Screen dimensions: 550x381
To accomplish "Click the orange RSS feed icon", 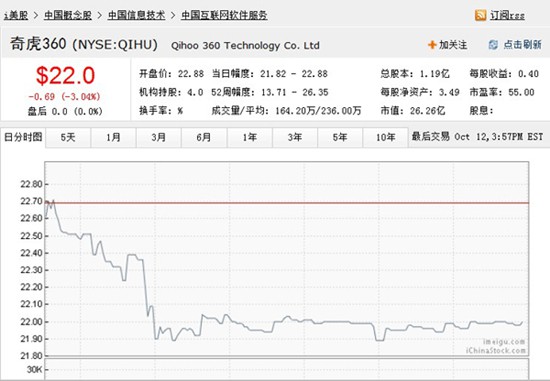I will pyautogui.click(x=480, y=15).
